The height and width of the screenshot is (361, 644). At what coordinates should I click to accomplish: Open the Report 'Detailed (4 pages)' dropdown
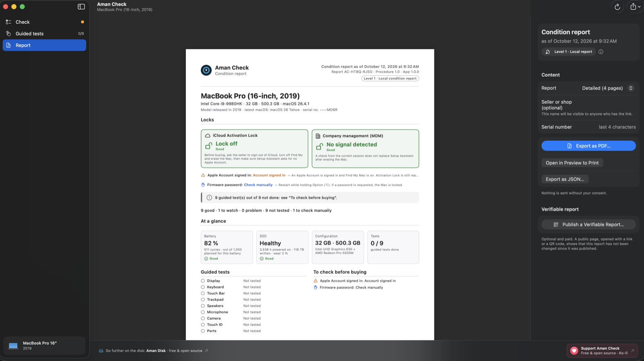[608, 88]
